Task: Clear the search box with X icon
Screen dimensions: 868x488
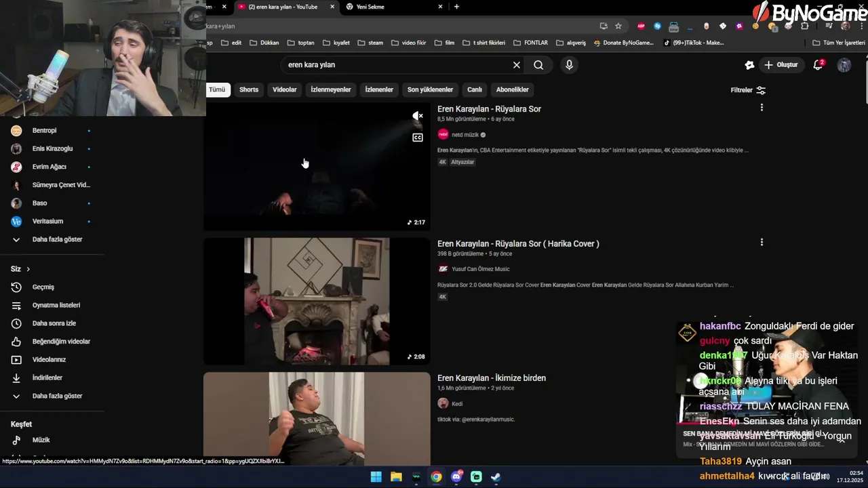Action: pyautogui.click(x=517, y=65)
